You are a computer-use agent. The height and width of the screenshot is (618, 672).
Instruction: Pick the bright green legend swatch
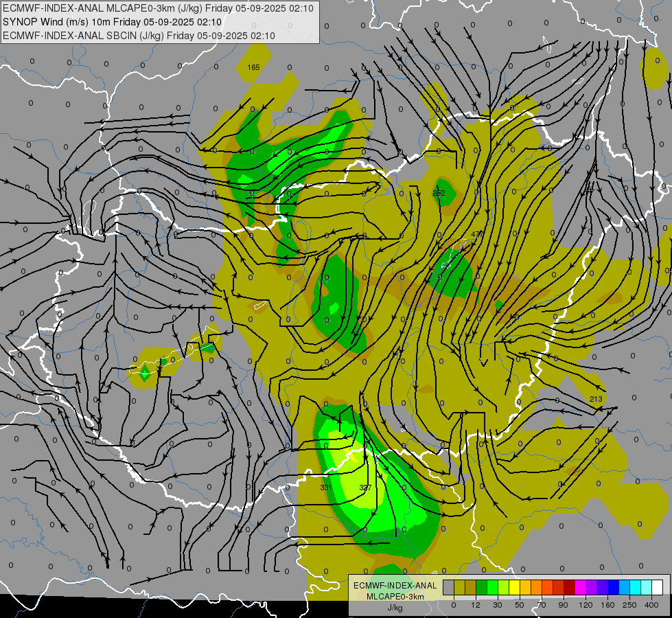[x=492, y=587]
